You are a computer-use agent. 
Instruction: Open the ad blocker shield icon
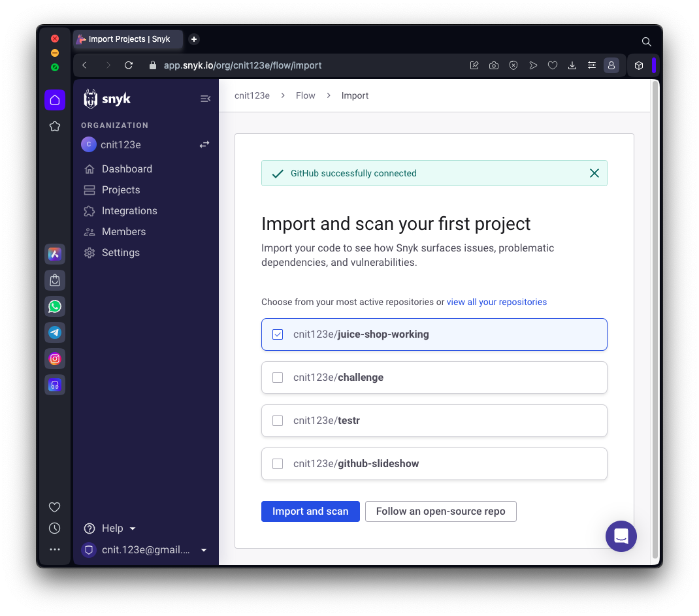coord(513,65)
